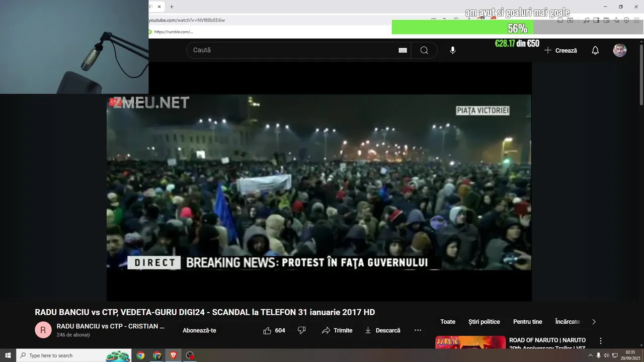Click the YouTube search magnifier button
The width and height of the screenshot is (644, 362).
(x=424, y=50)
